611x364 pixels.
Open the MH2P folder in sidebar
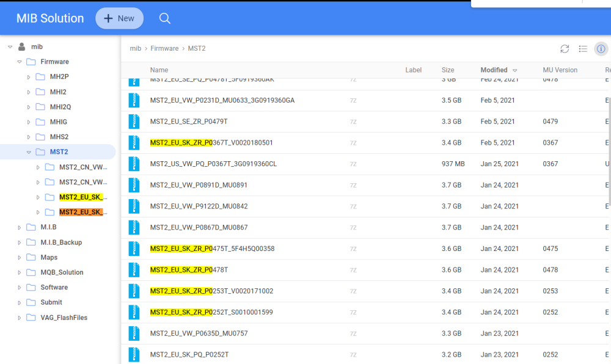pyautogui.click(x=59, y=77)
